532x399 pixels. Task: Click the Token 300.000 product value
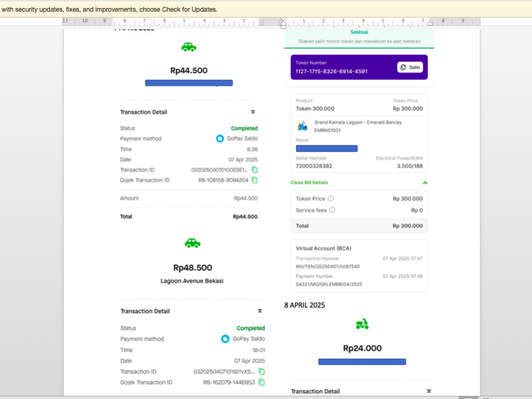click(315, 109)
